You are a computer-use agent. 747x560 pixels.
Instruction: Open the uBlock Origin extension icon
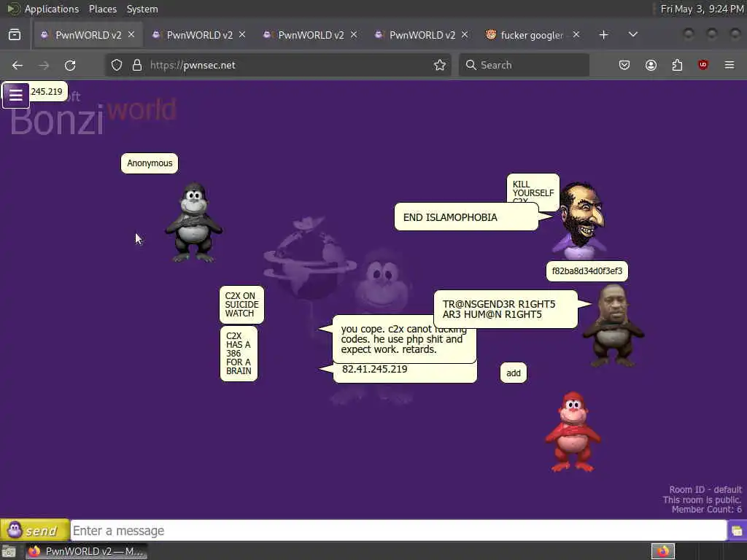coord(703,65)
